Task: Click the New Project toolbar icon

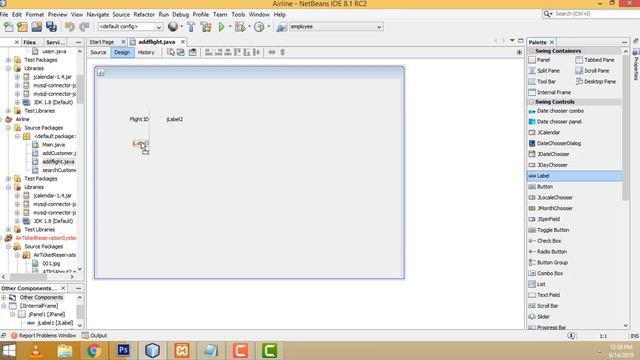Action: click(22, 27)
